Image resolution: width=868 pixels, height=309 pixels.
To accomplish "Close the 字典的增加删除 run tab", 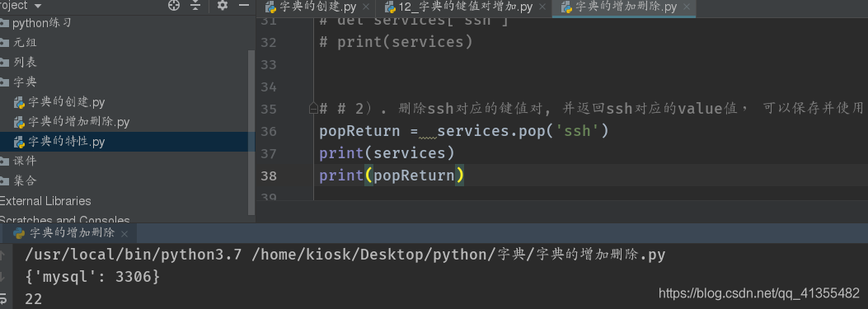I will click(124, 234).
